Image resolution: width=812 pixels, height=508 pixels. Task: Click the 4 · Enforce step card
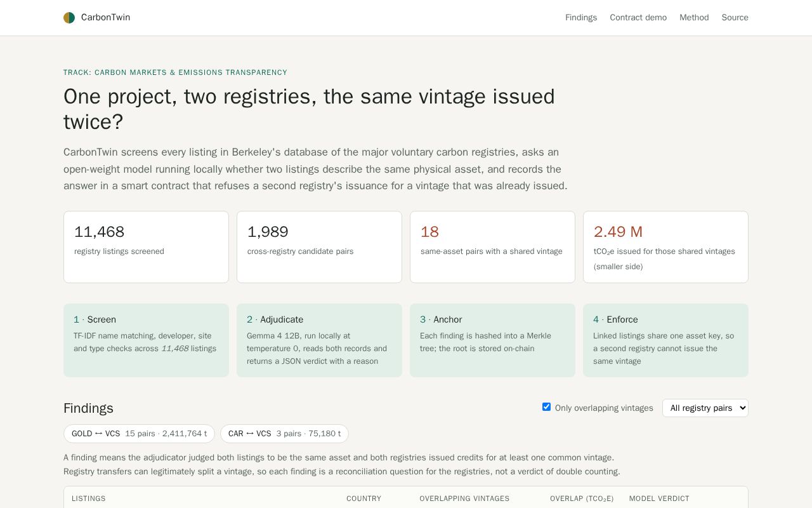665,340
